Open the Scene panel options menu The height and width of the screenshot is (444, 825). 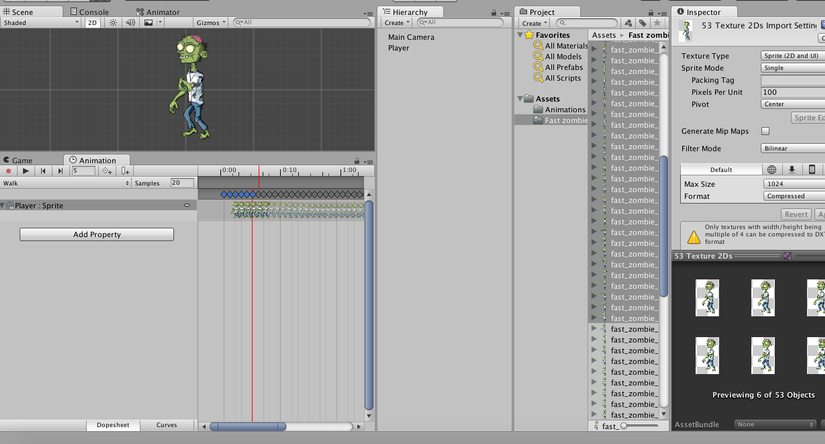(x=368, y=13)
